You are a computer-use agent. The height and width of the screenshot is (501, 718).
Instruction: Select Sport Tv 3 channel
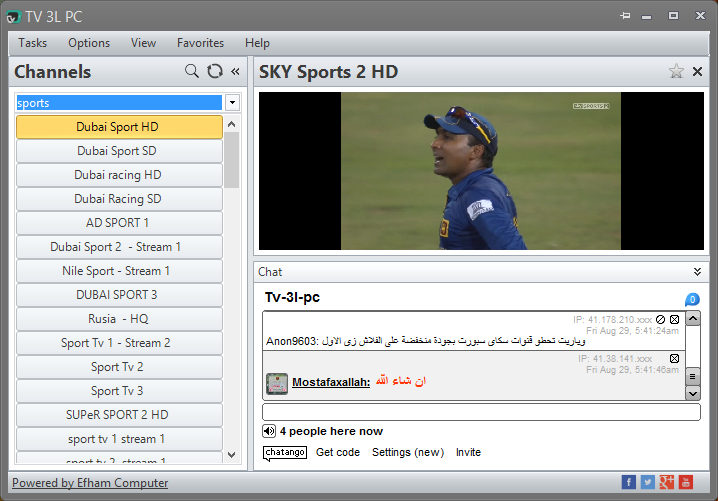tap(119, 391)
